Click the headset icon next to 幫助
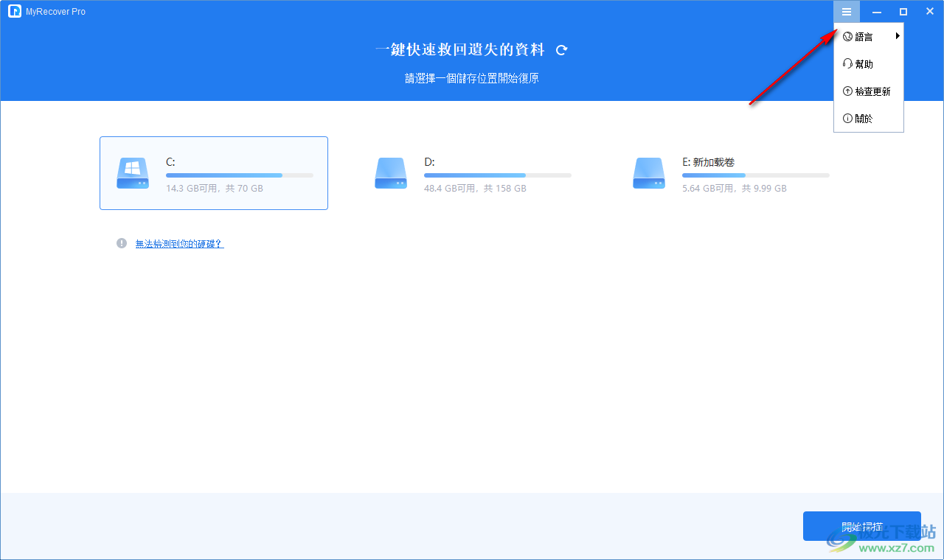This screenshot has width=944, height=560. (847, 63)
